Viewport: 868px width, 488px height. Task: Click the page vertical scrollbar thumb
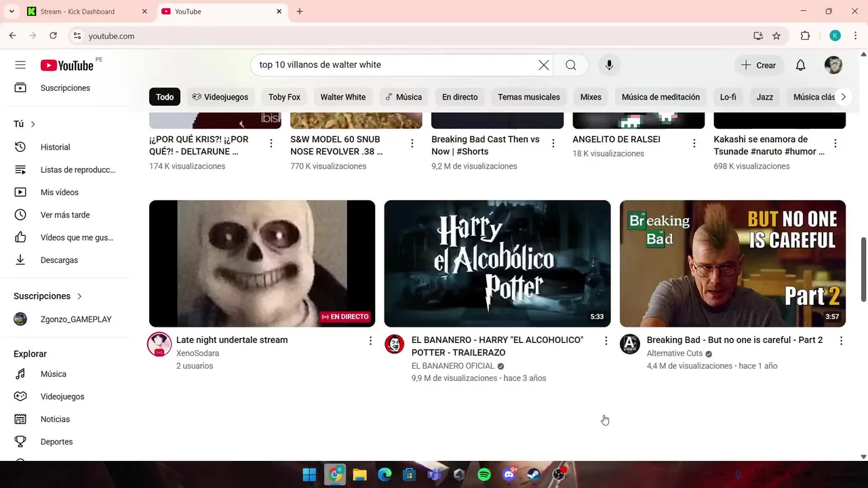click(863, 269)
